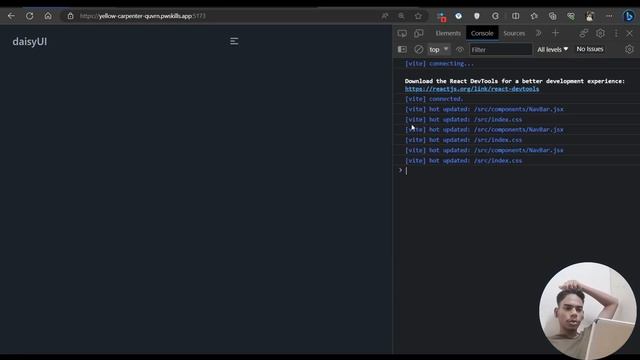Clear the console output
Screen dimensions: 640x360
(419, 49)
